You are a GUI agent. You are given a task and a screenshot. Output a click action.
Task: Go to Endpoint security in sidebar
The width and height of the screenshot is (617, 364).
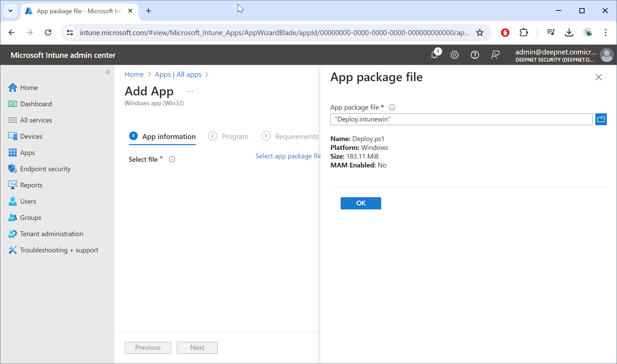click(45, 169)
